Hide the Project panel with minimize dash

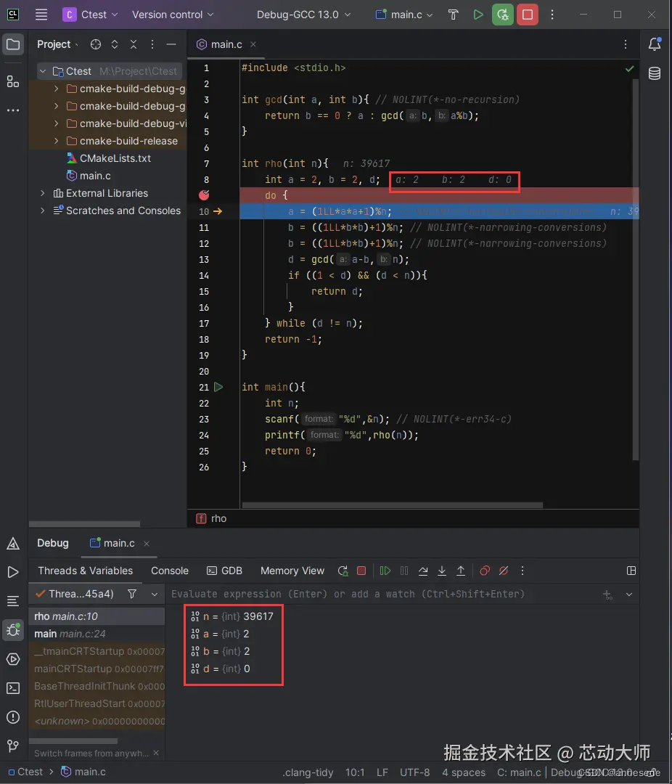[171, 44]
